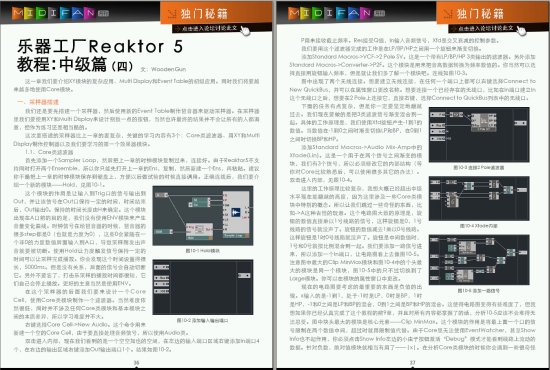Open the forum discussion link on the left page
This screenshot has height=370, width=550.
point(206,28)
